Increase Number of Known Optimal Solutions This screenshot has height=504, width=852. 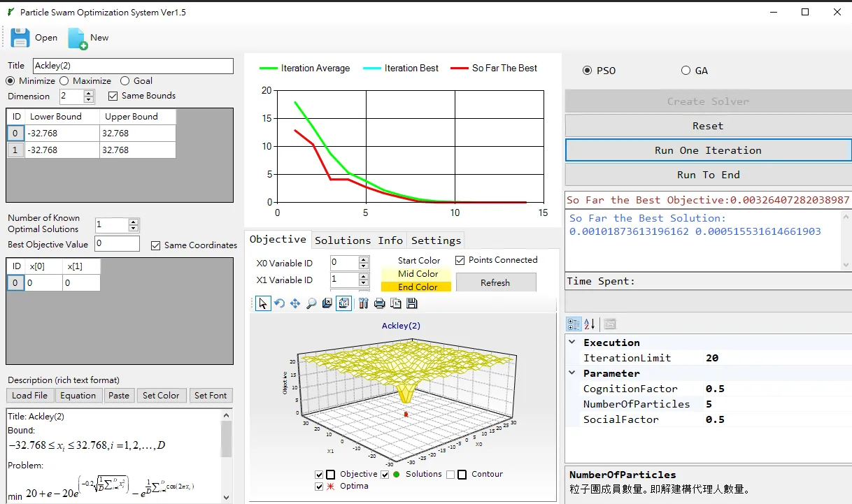tap(134, 222)
